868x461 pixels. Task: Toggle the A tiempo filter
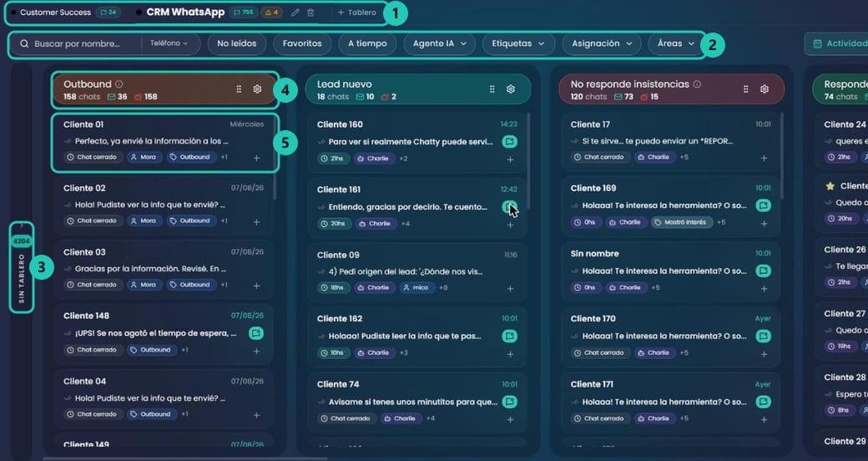[367, 43]
